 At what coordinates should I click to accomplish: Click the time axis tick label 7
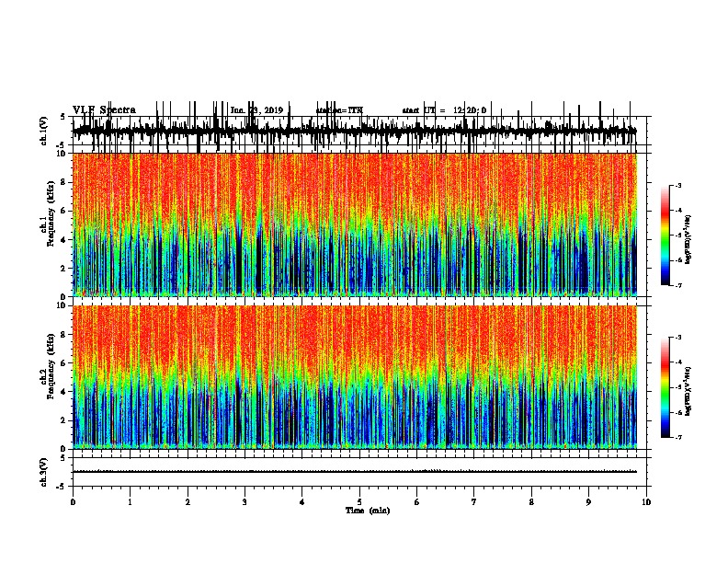tap(474, 502)
